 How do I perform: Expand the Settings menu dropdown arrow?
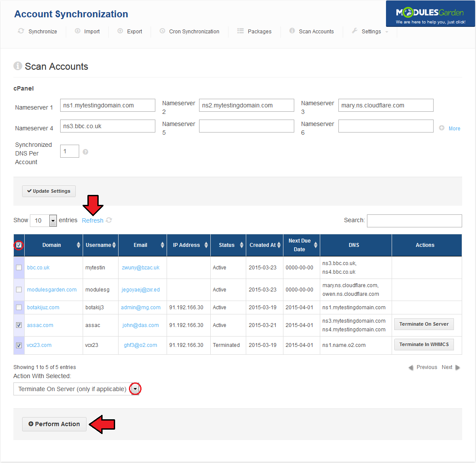pos(387,32)
